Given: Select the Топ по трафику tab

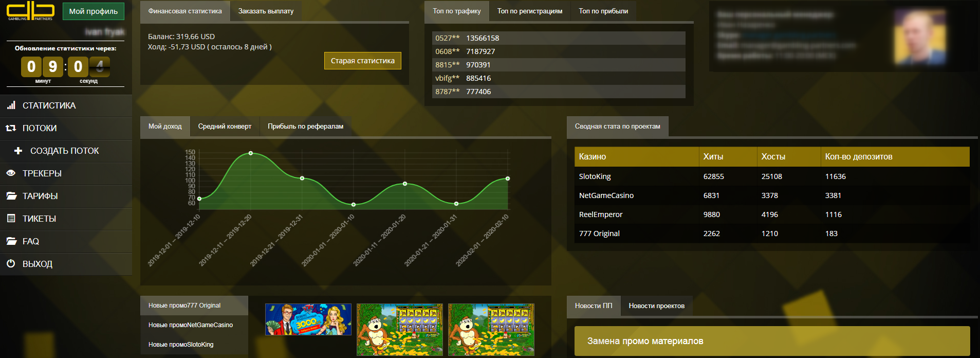Looking at the screenshot, I should click(x=457, y=11).
